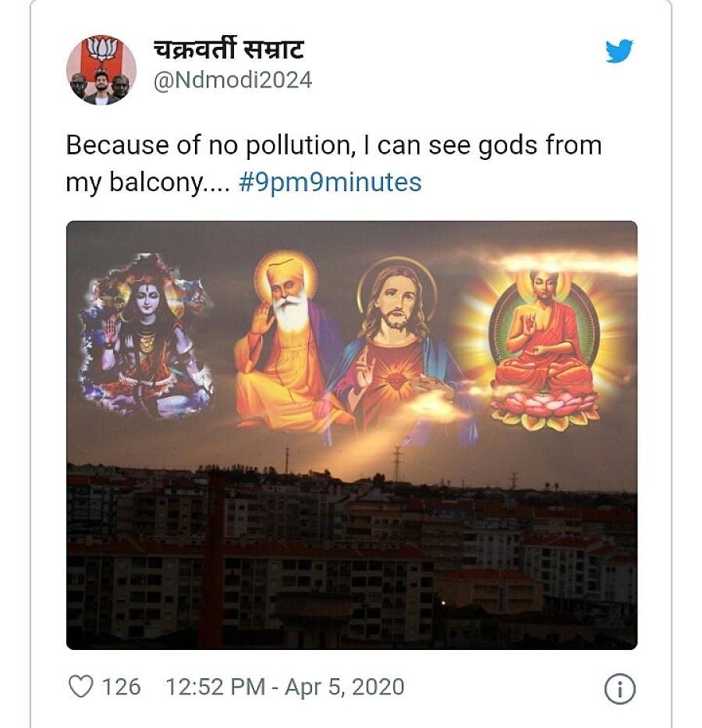The height and width of the screenshot is (728, 702).
Task: Select the tweet text about no pollution
Action: (334, 163)
